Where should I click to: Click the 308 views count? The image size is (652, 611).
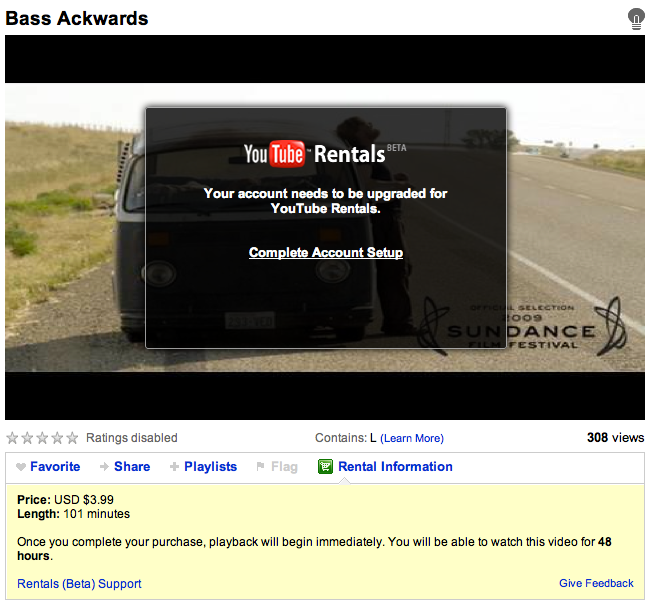615,438
